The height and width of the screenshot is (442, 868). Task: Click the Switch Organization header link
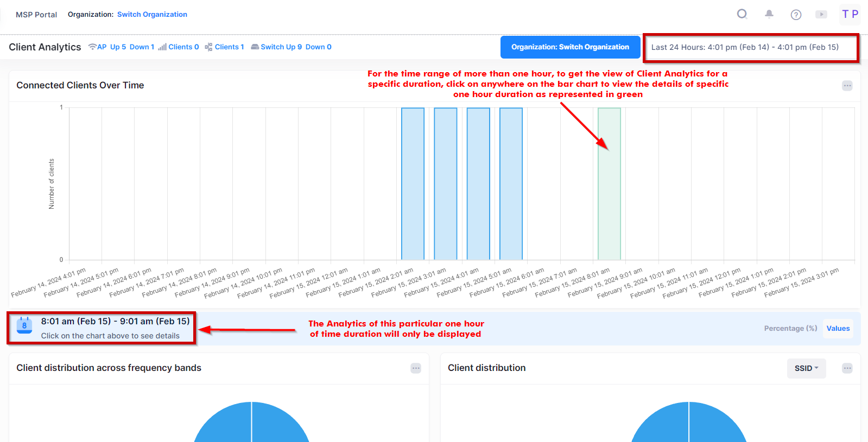pos(152,15)
